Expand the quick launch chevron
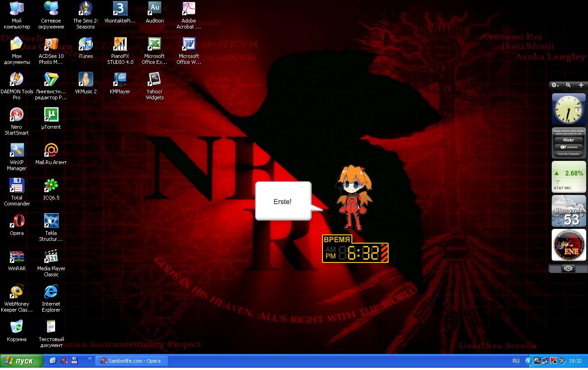The height and width of the screenshot is (370, 588). tap(90, 359)
